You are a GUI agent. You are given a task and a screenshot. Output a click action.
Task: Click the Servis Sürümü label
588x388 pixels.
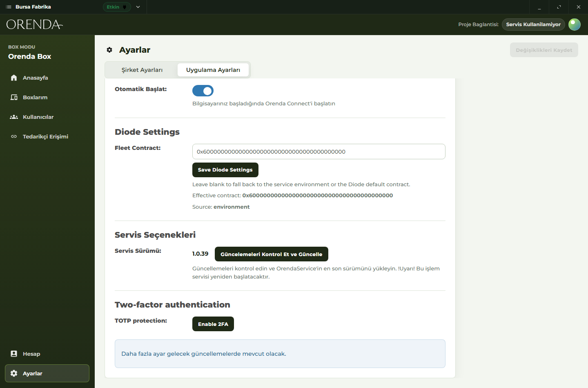[138, 251]
